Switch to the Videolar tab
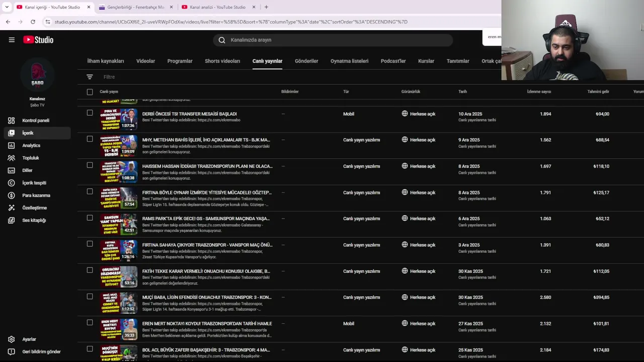This screenshot has width=644, height=362. (x=145, y=61)
